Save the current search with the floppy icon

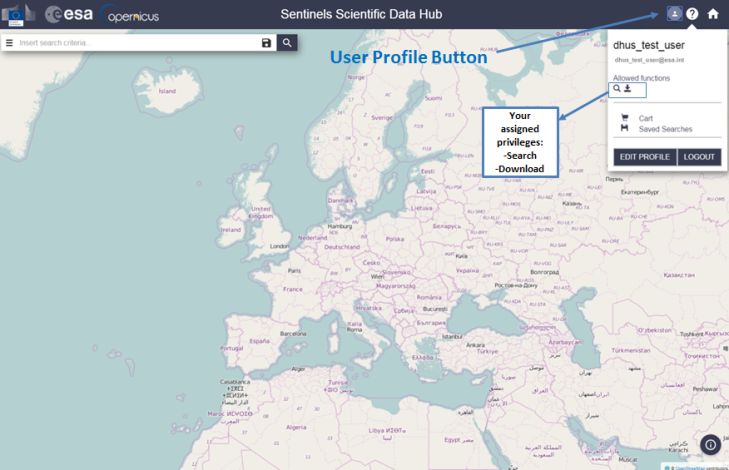266,43
